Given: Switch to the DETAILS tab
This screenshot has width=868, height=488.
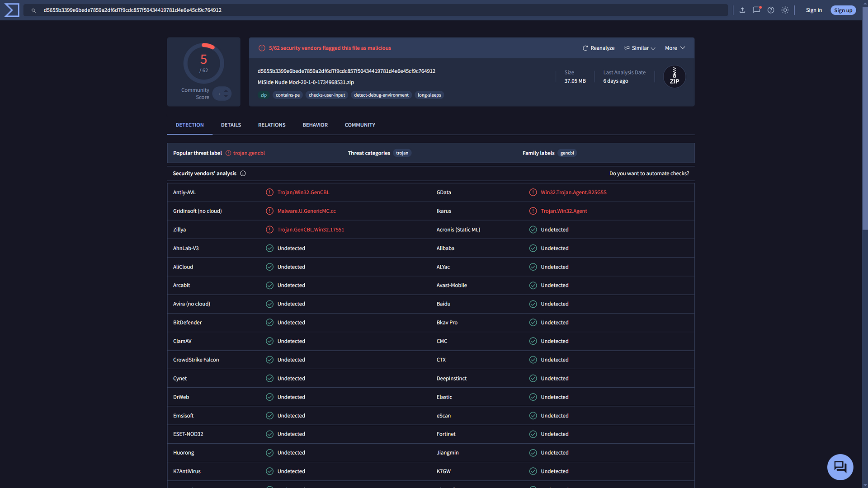Looking at the screenshot, I should (x=231, y=125).
